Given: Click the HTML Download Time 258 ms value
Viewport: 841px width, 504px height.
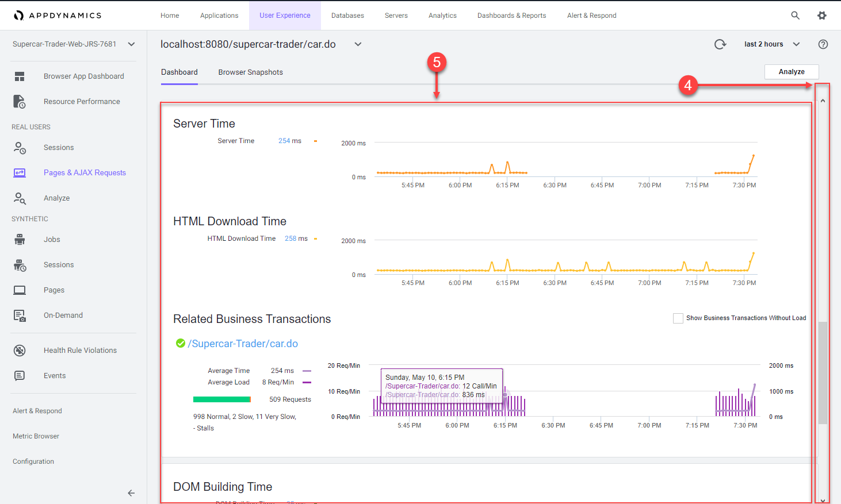Looking at the screenshot, I should [x=296, y=238].
